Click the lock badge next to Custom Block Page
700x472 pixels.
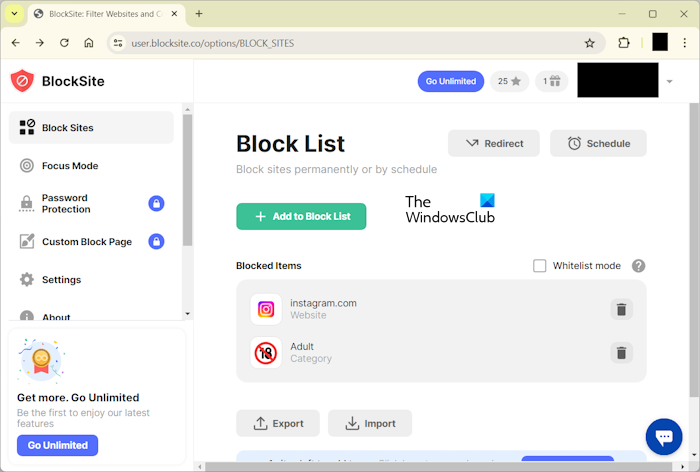pyautogui.click(x=156, y=242)
